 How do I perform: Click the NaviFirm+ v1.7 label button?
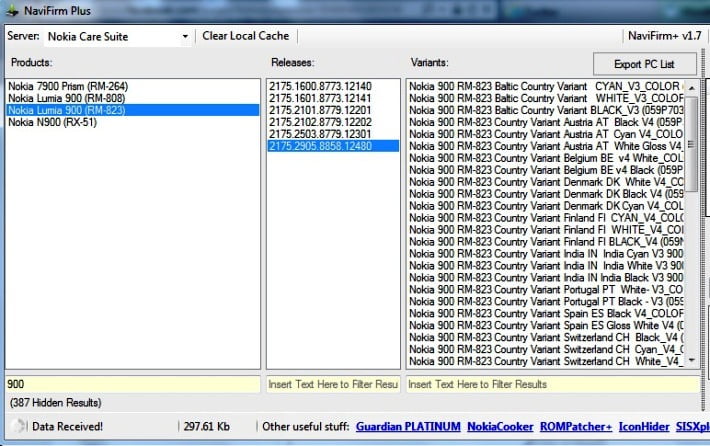tap(664, 36)
